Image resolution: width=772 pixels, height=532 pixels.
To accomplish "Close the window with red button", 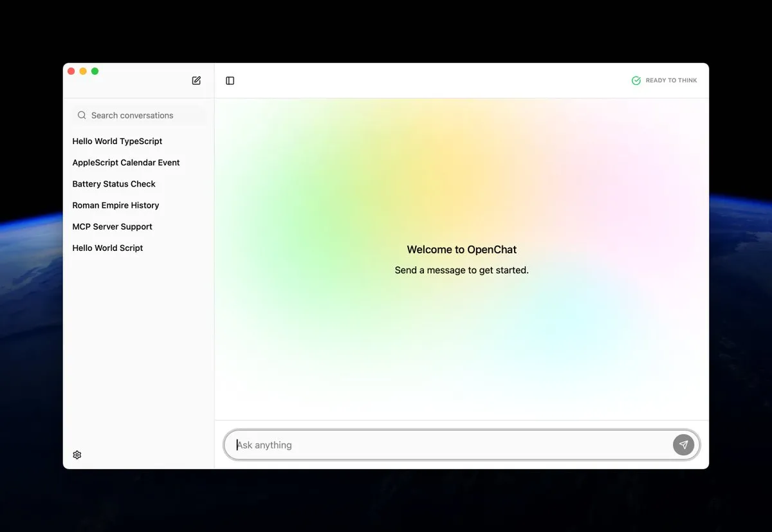I will [71, 71].
